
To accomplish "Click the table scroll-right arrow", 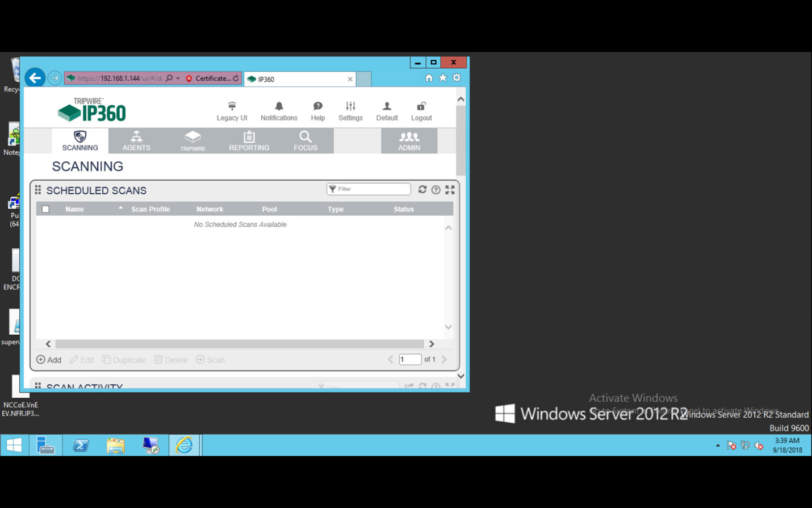I will [432, 344].
